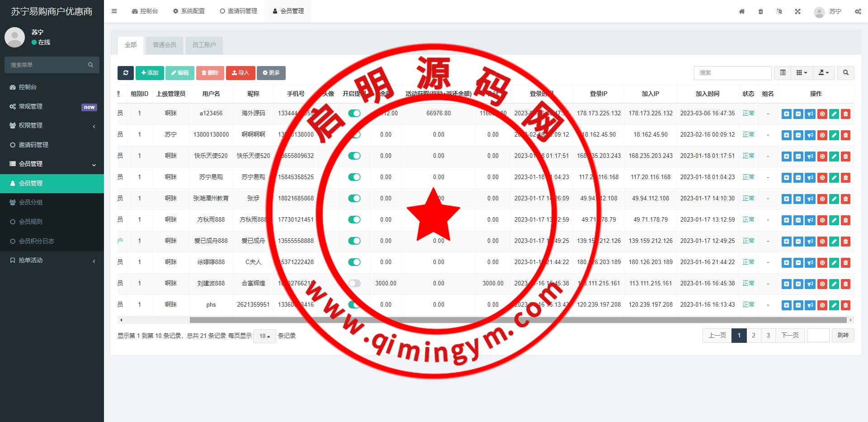Click the sidebar hamburger menu icon
868x422 pixels.
114,11
